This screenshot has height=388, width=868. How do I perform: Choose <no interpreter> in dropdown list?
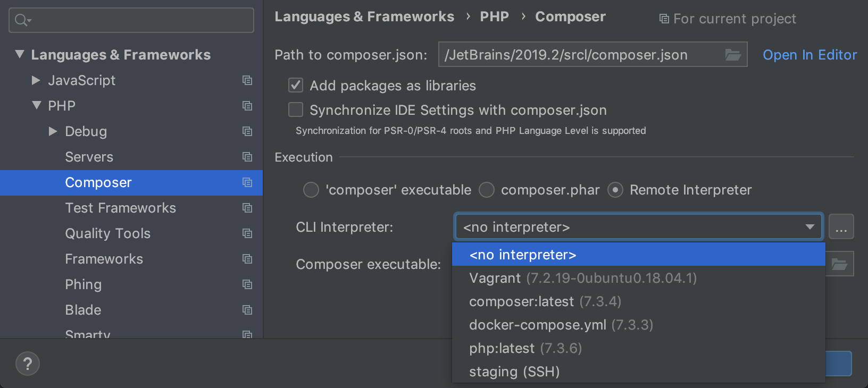(639, 255)
